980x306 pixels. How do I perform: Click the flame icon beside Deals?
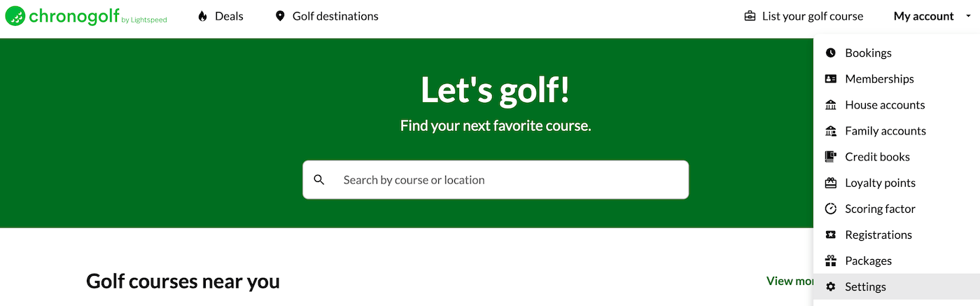202,16
